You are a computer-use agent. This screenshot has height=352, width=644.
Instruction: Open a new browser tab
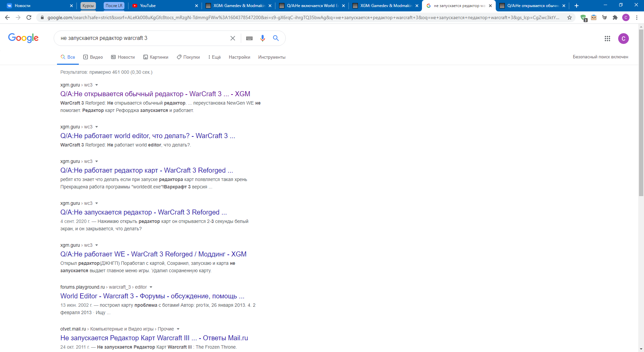(577, 6)
